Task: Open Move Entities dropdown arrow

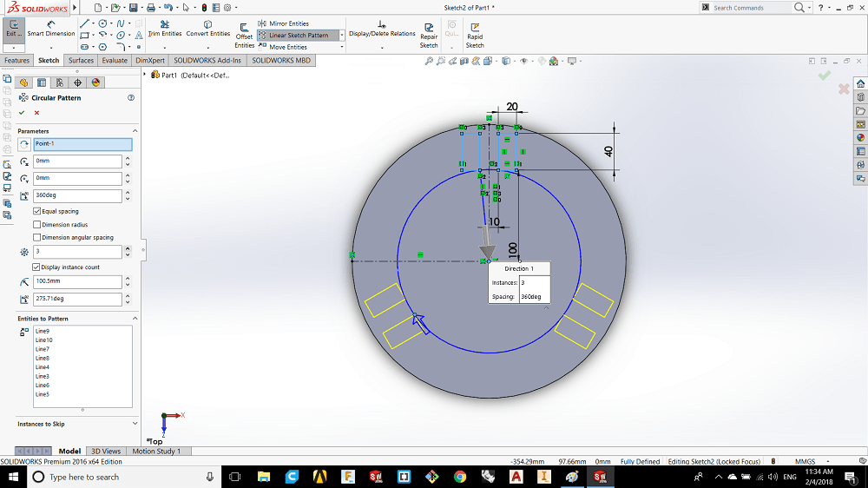Action: [341, 47]
